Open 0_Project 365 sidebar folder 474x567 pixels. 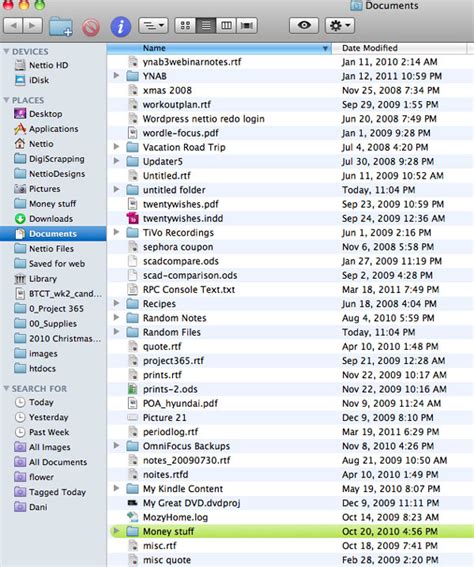pyautogui.click(x=56, y=309)
